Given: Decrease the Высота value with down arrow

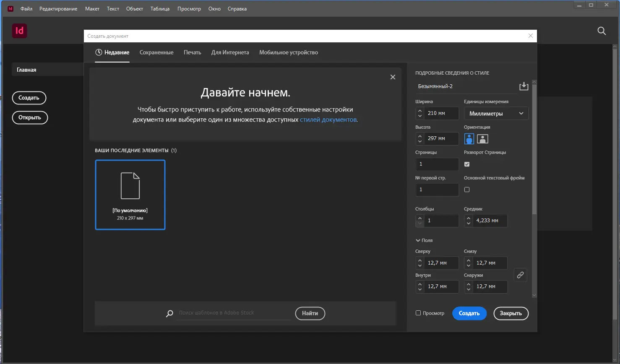Looking at the screenshot, I should [x=420, y=141].
